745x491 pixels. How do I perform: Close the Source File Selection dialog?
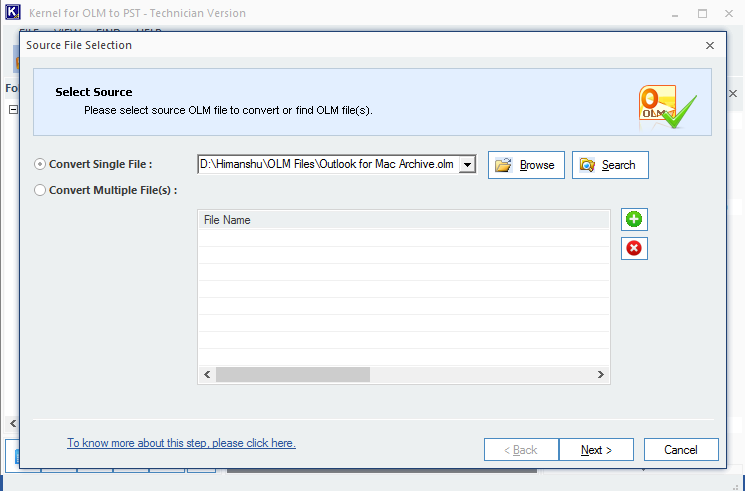point(710,46)
